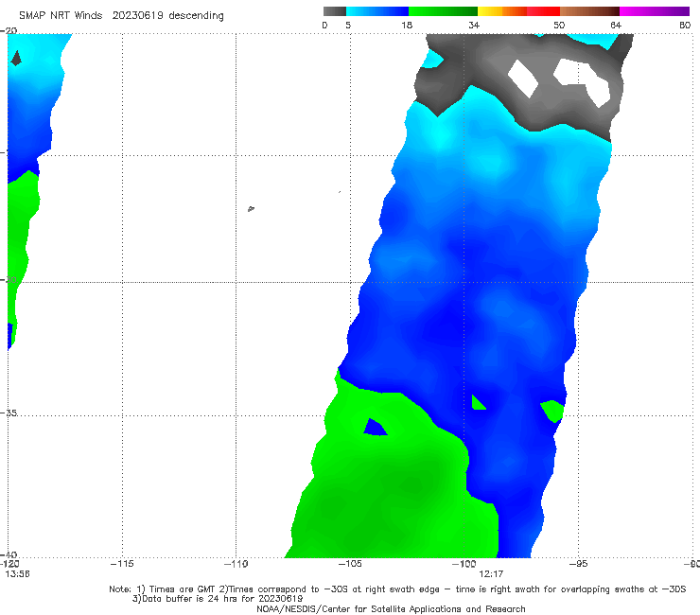The height and width of the screenshot is (615, 700).
Task: Click the latitude axis label "-35"
Action: point(9,413)
